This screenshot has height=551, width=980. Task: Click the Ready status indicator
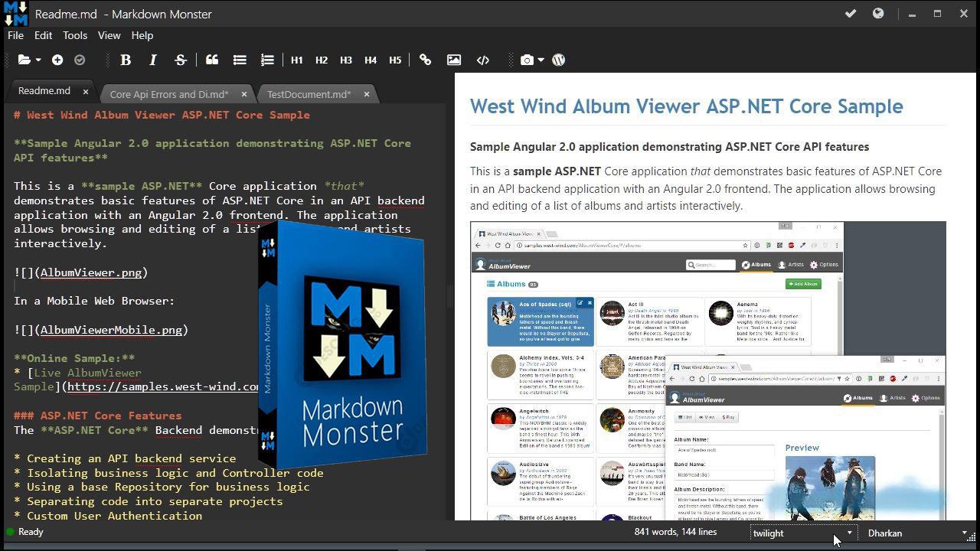(x=24, y=532)
